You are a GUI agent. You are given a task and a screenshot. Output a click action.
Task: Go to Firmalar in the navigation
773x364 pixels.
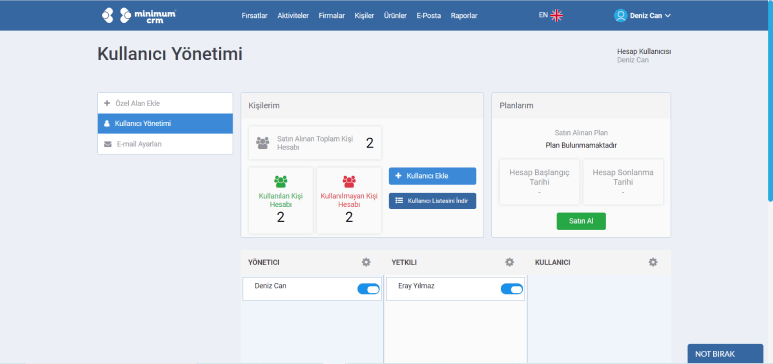[331, 16]
